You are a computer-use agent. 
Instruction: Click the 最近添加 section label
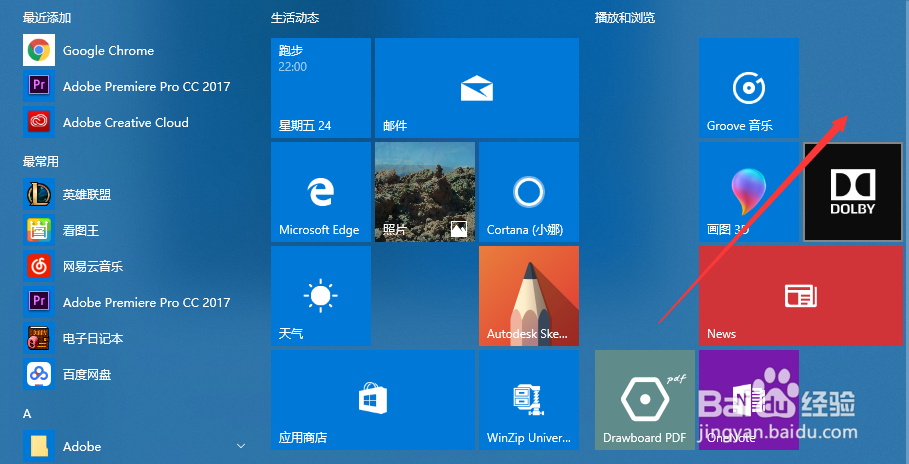pyautogui.click(x=47, y=17)
